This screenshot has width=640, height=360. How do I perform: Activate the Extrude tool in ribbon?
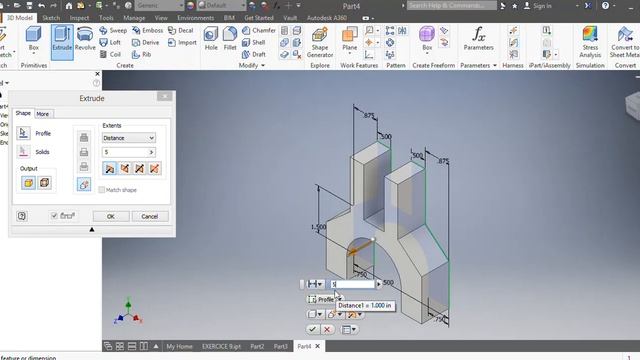point(62,42)
